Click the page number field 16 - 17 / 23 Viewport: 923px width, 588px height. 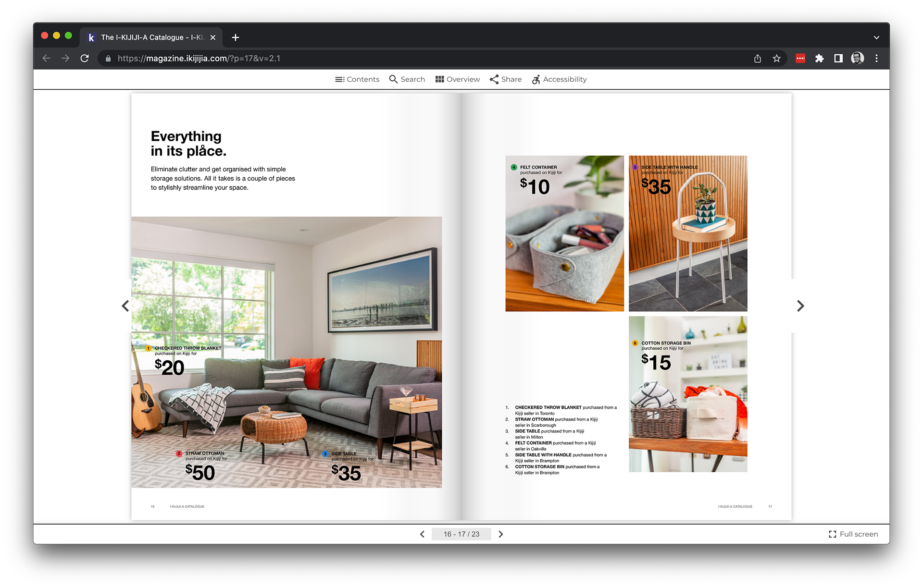461,534
